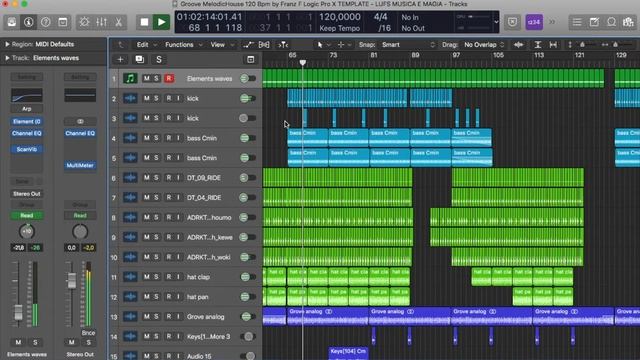Solo the hat clap track

tap(156, 277)
